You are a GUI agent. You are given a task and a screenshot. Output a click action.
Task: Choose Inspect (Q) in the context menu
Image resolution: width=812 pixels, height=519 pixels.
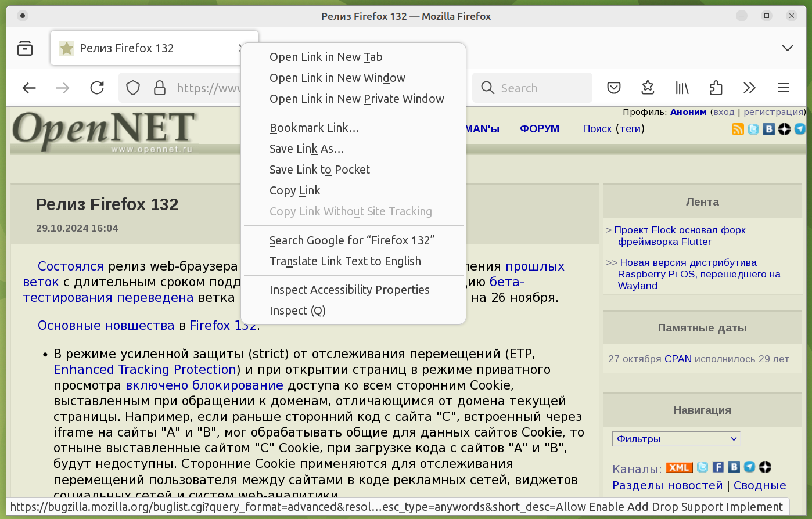click(297, 311)
